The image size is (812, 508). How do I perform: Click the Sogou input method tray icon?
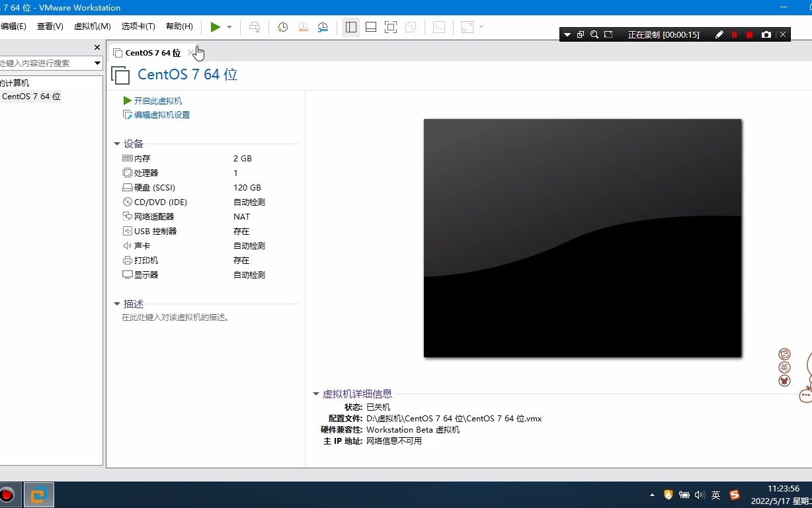(735, 495)
